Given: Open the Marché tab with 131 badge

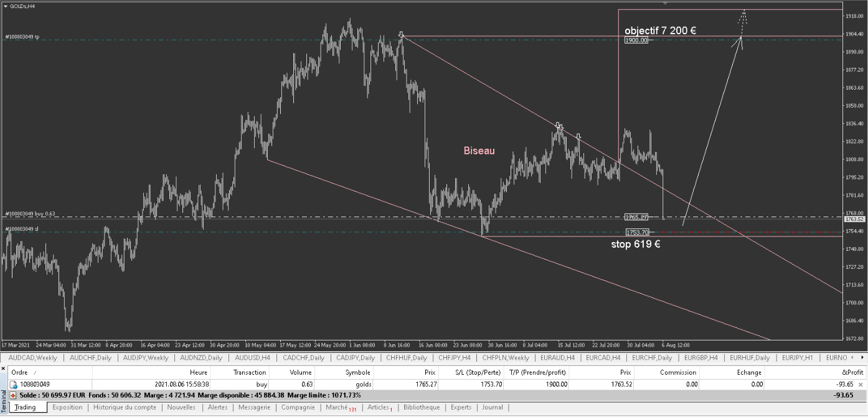Looking at the screenshot, I should pos(341,408).
